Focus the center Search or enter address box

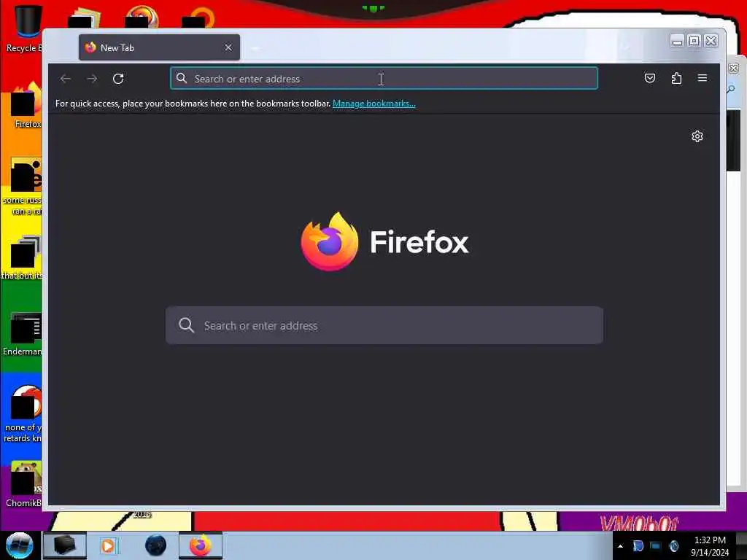coord(384,325)
